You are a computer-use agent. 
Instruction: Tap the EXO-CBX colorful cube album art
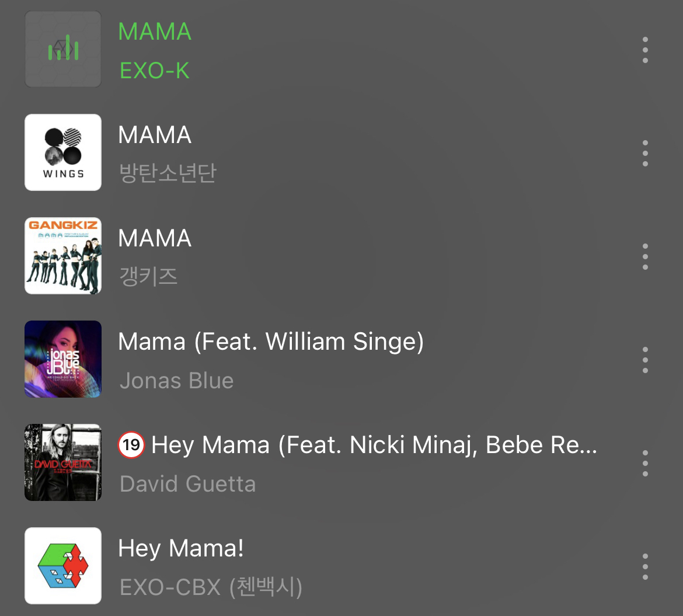click(x=63, y=566)
